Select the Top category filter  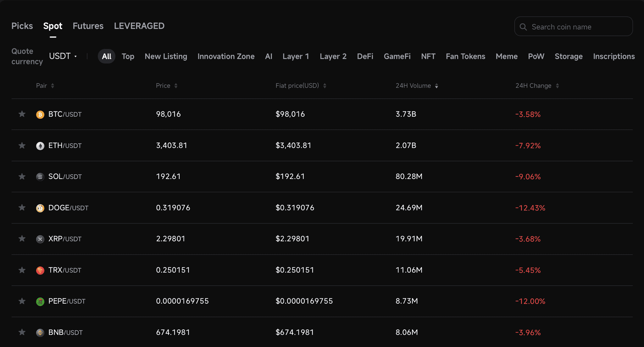pos(128,56)
